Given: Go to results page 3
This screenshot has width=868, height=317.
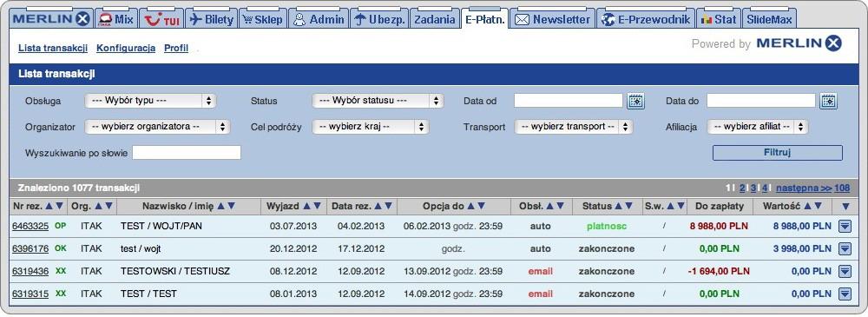Looking at the screenshot, I should (x=753, y=188).
